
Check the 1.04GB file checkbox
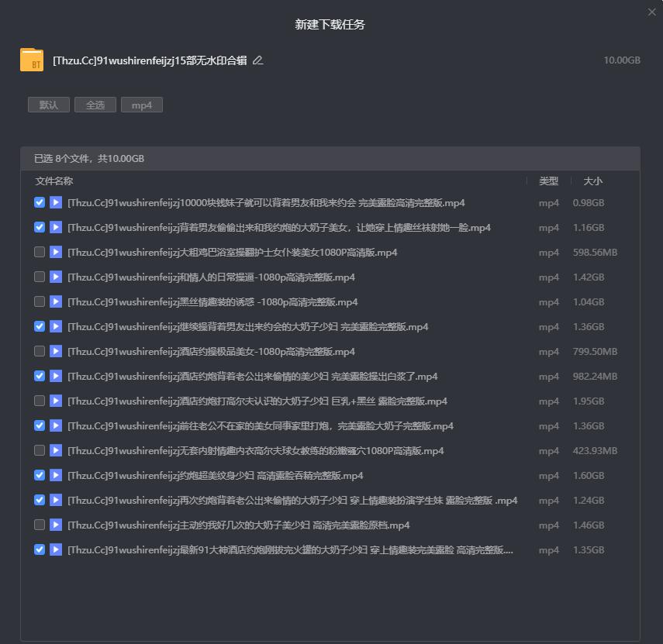pos(40,302)
